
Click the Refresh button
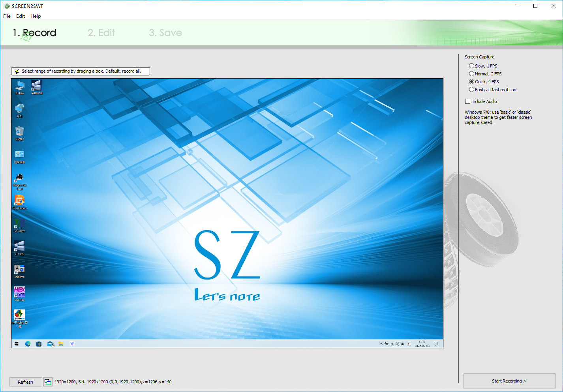[x=25, y=382]
